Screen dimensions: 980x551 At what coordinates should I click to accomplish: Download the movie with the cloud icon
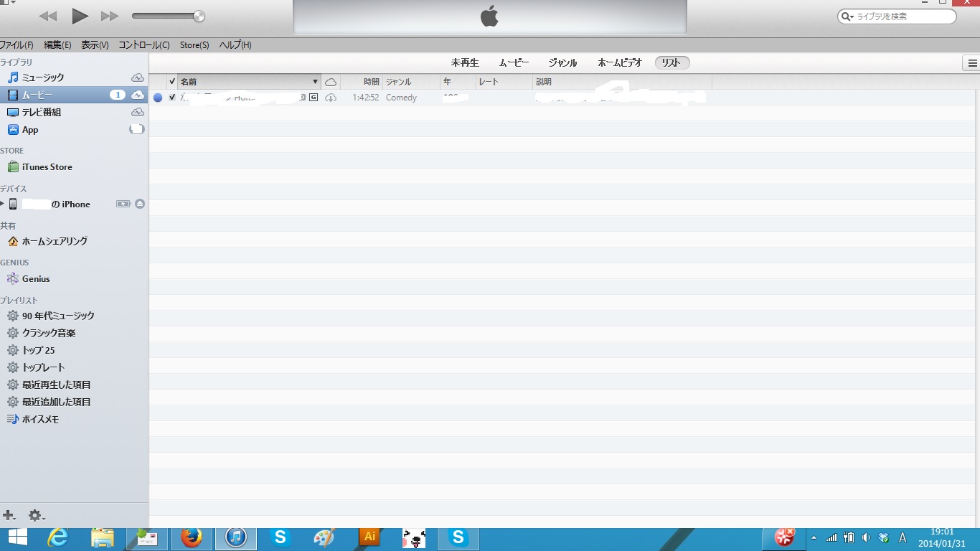click(331, 98)
